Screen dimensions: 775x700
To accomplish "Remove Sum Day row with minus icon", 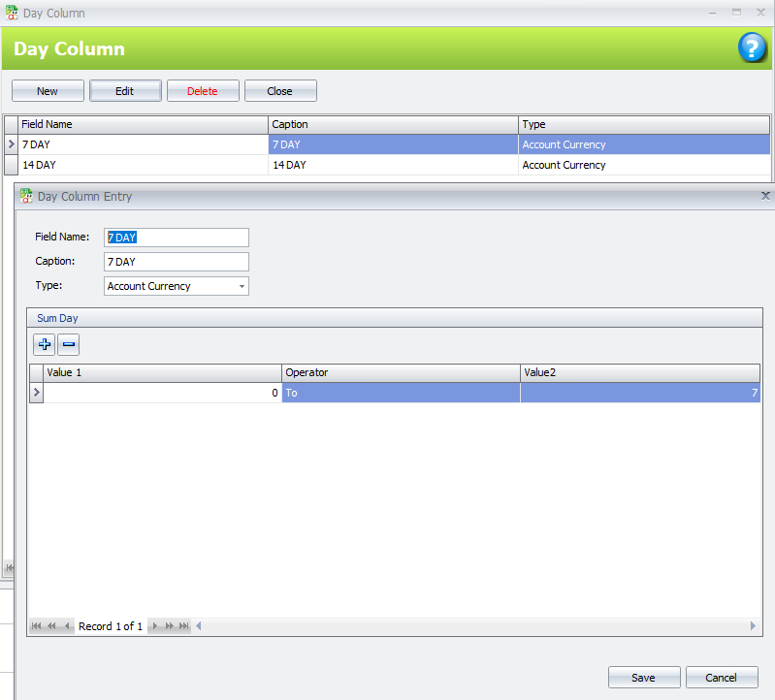I will coord(69,344).
